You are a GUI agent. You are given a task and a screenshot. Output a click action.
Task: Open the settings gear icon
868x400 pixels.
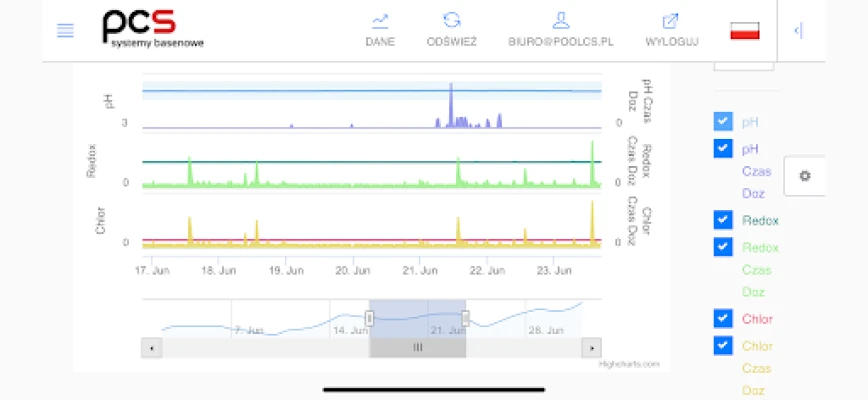[x=805, y=176]
